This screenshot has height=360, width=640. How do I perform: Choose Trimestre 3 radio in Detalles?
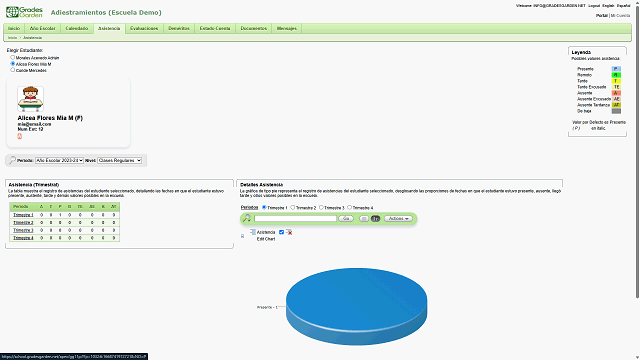click(x=321, y=207)
